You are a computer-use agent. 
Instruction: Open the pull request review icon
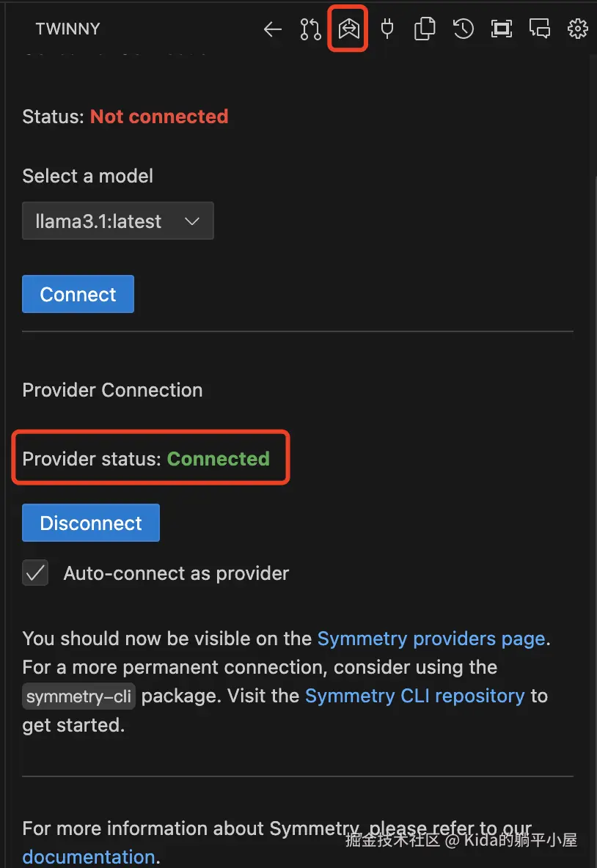click(x=310, y=29)
